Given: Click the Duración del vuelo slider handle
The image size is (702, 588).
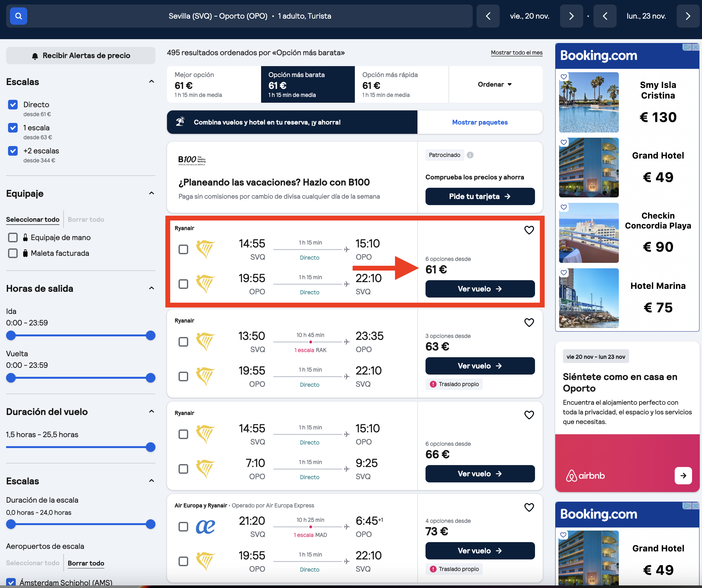Looking at the screenshot, I should [151, 447].
